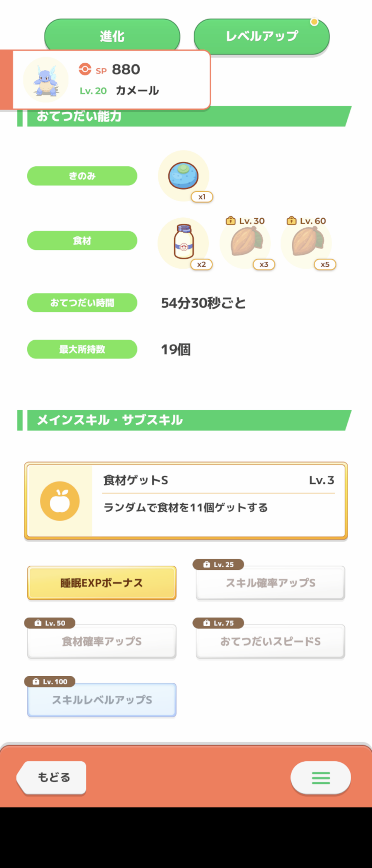
Task: Tap the 食材 ingredients label
Action: pos(82,240)
